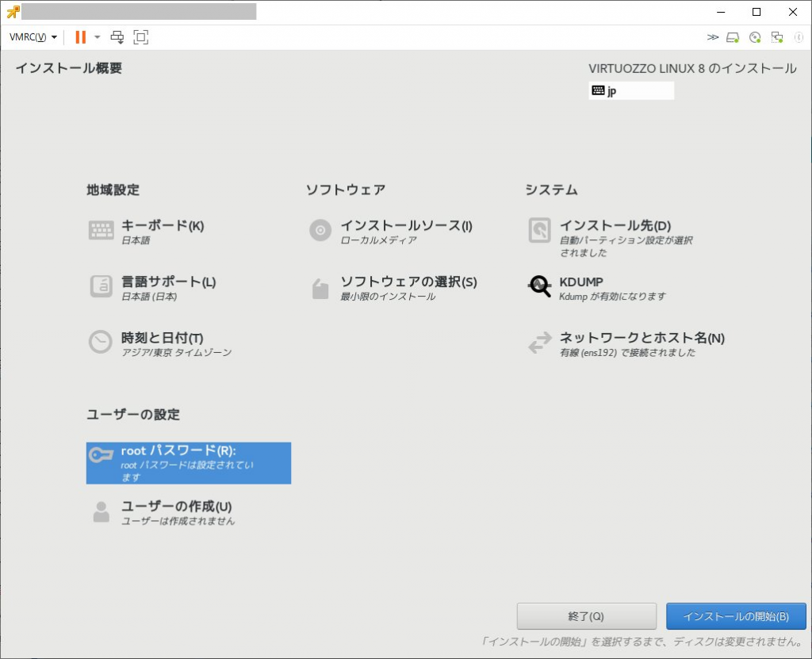Click ユーザーは作成されません text
The height and width of the screenshot is (659, 812).
click(178, 521)
